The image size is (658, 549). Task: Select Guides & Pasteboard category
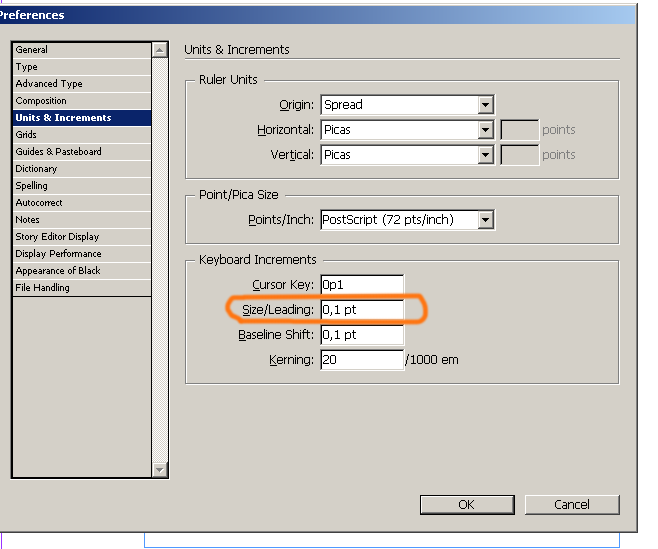pyautogui.click(x=82, y=152)
